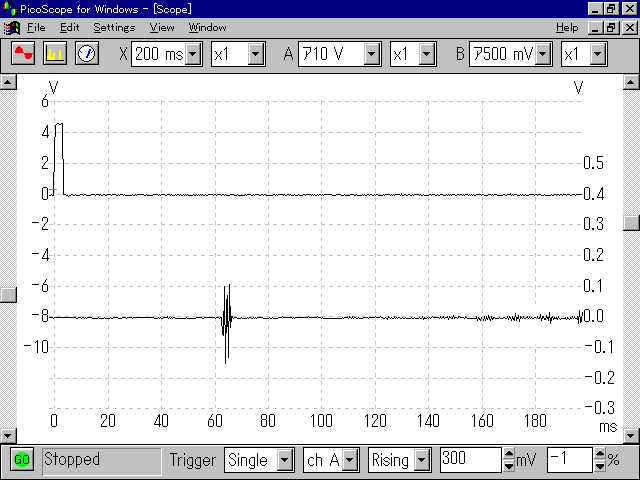
Task: Click the right scrollbar up arrow
Action: 631,82
